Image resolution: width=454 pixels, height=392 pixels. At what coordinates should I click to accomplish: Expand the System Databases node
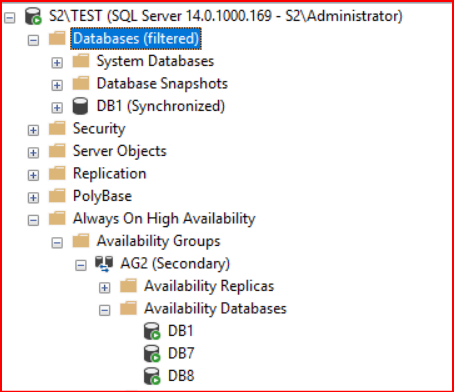(57, 62)
